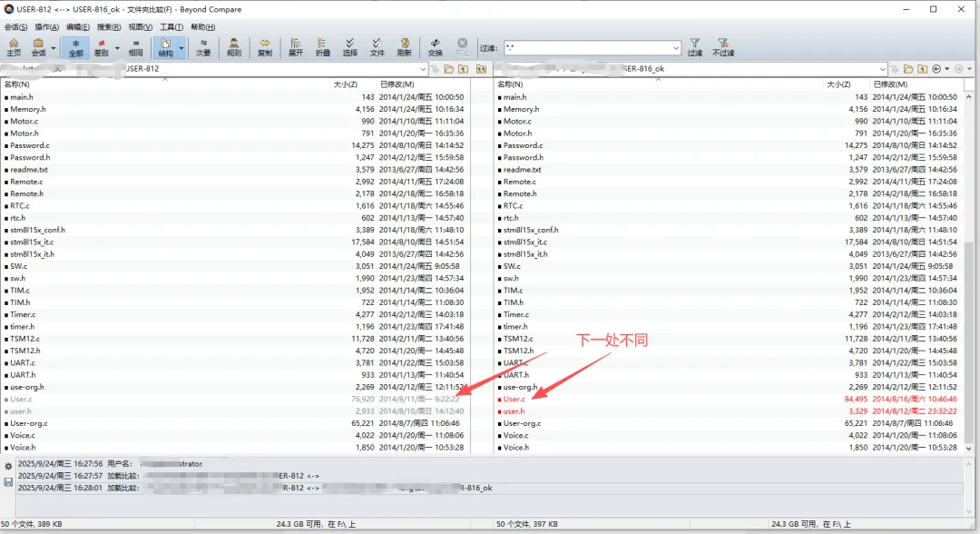
Task: Select the 16:28:01 加载比较 log entry
Action: click(490, 488)
